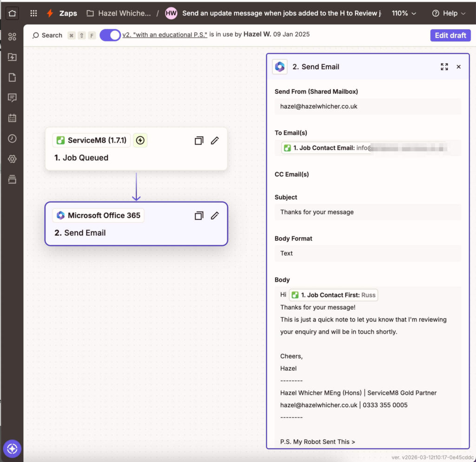Open the sidebar app-components icon
Image resolution: width=476 pixels, height=462 pixels.
(12, 37)
